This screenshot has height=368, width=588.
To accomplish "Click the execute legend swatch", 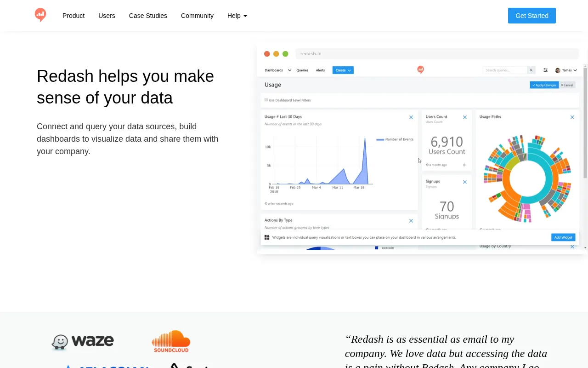I will (x=377, y=247).
